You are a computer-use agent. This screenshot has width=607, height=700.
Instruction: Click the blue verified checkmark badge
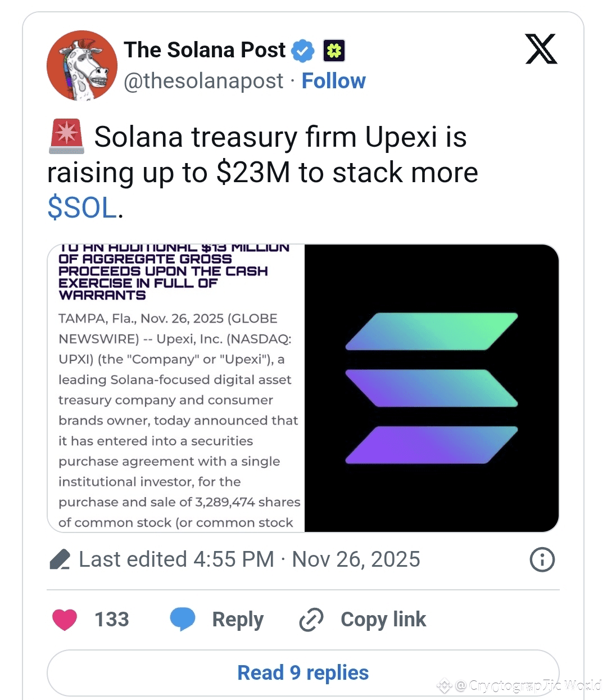(x=303, y=51)
